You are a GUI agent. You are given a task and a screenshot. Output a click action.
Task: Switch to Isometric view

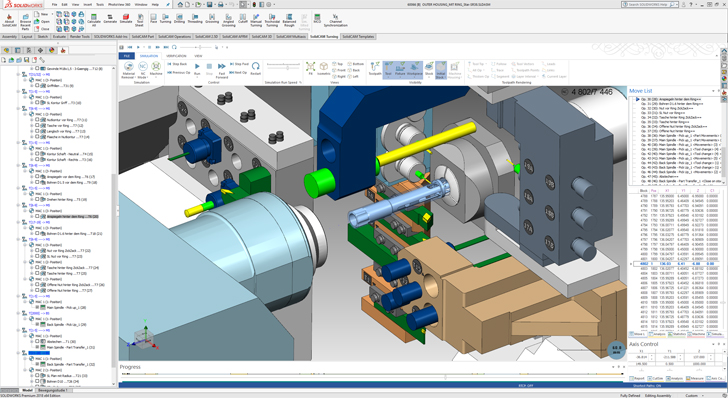click(x=324, y=69)
